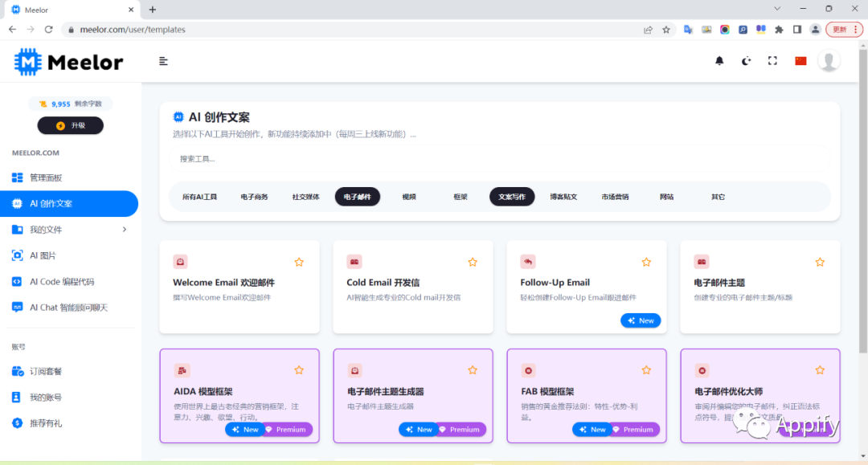Click the Follow-Up Email reply icon
868x465 pixels.
coord(527,262)
